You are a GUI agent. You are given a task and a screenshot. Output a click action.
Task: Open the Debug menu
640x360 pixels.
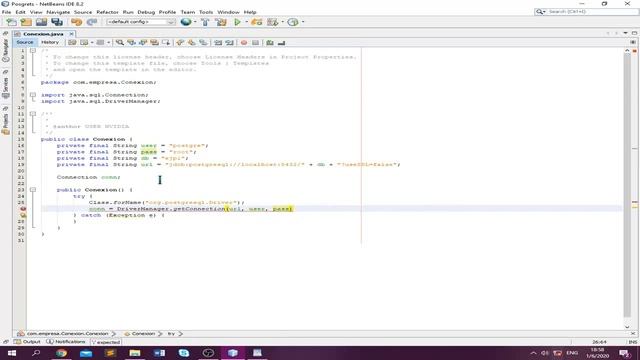click(146, 12)
